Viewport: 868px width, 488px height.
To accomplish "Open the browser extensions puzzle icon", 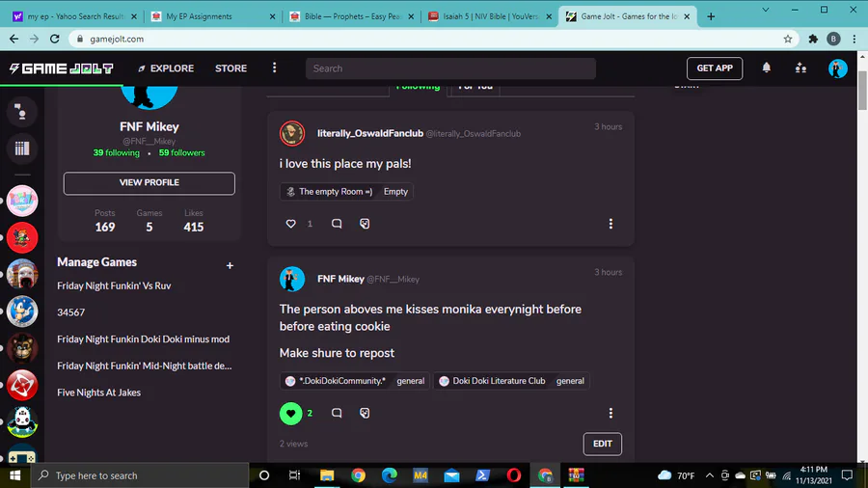I will pyautogui.click(x=813, y=39).
